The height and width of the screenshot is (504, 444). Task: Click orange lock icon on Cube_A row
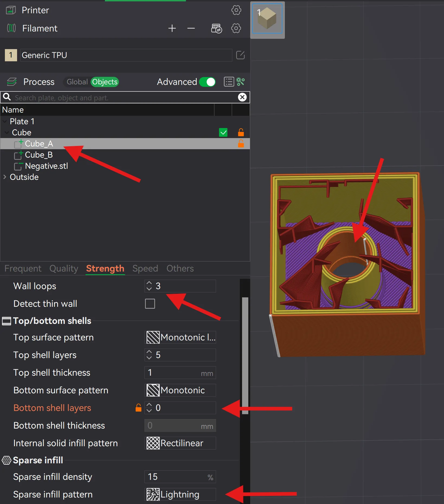[x=241, y=143]
